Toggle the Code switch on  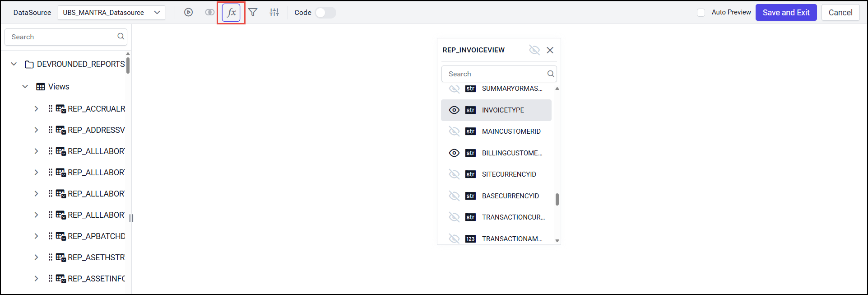click(325, 13)
